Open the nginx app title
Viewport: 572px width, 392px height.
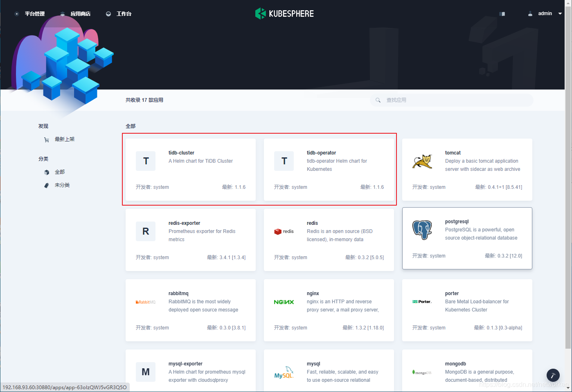point(313,293)
